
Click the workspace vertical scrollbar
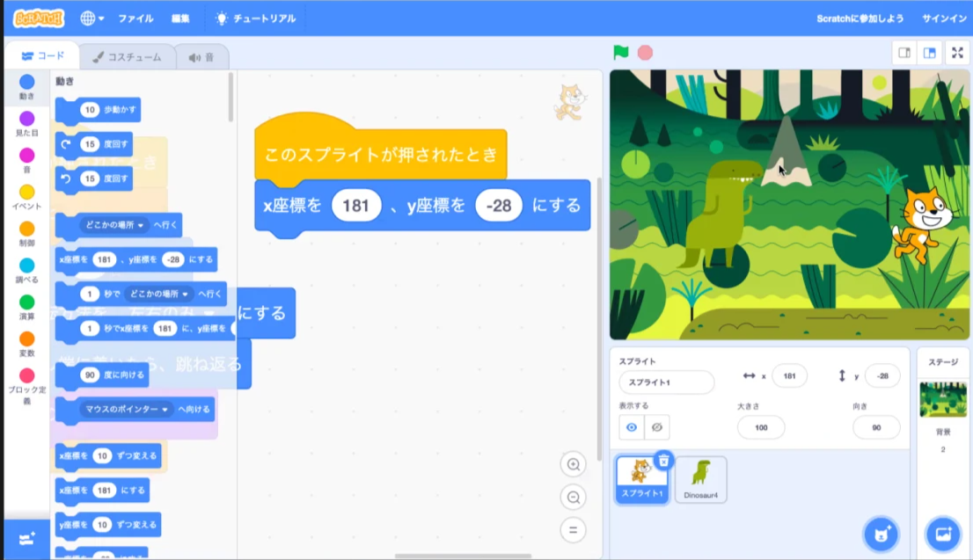click(599, 319)
